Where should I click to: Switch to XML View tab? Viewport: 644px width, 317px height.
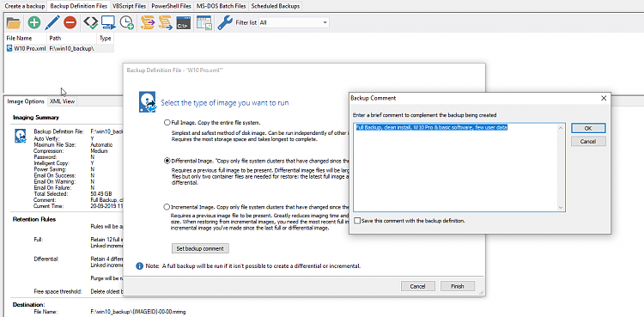pyautogui.click(x=62, y=101)
